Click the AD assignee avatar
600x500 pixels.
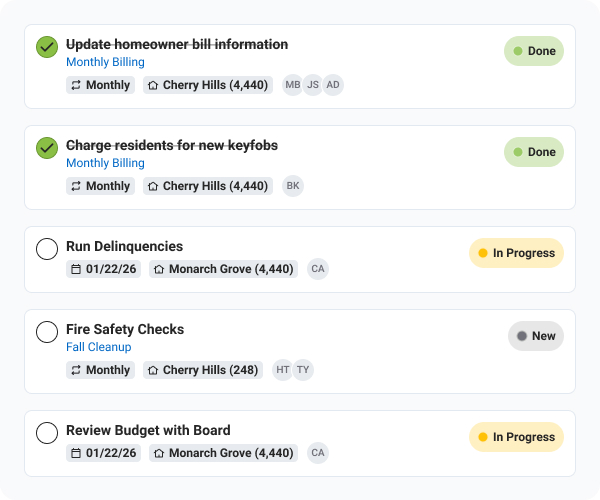tap(333, 85)
